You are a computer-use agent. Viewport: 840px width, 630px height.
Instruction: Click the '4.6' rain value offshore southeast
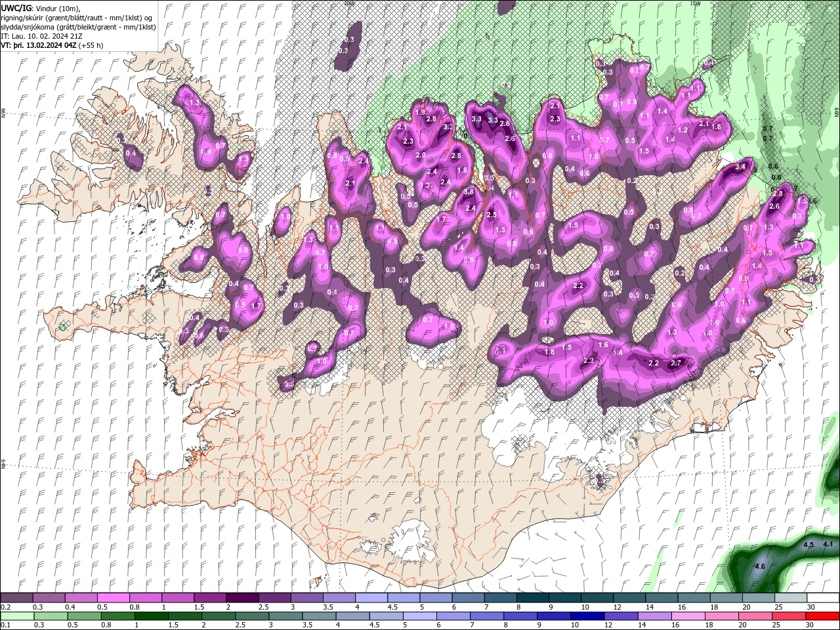pyautogui.click(x=761, y=566)
